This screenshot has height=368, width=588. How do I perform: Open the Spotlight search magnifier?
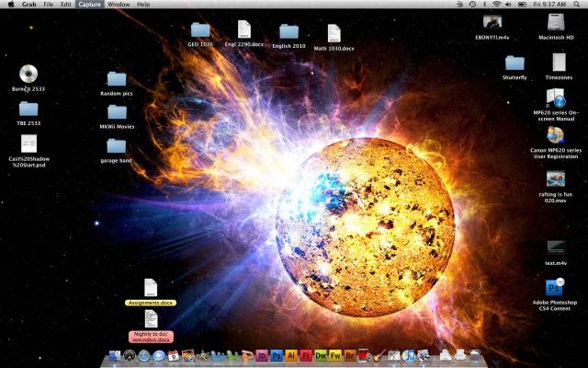pos(577,5)
